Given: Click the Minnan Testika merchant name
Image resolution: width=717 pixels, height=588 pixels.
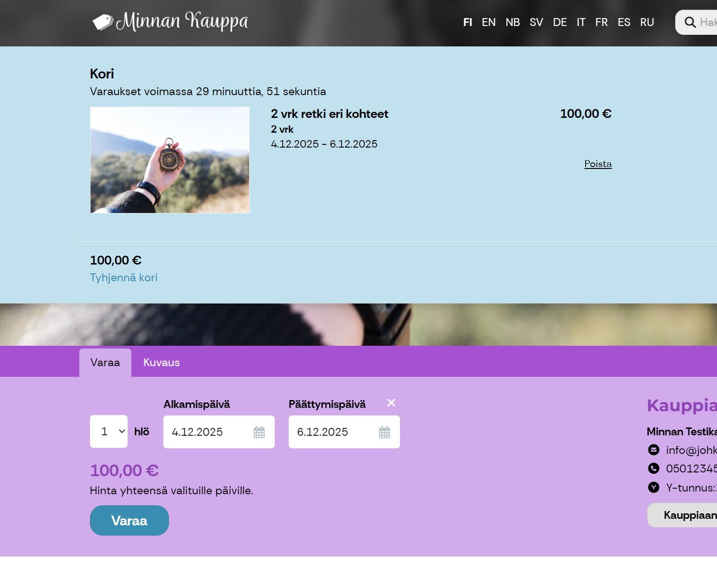Looking at the screenshot, I should (x=682, y=432).
